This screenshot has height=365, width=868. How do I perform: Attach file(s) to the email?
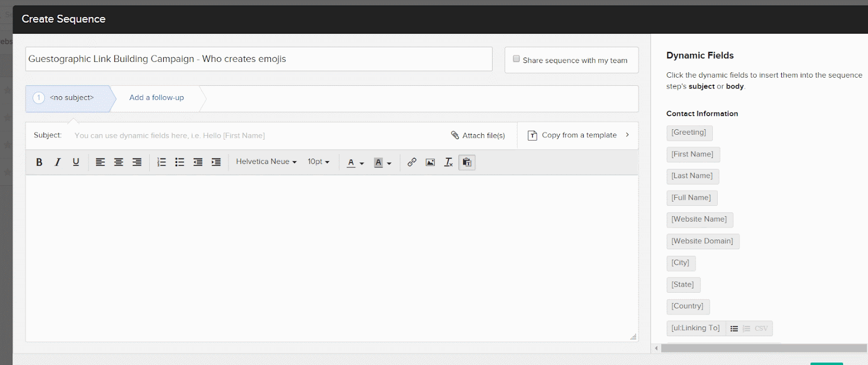coord(478,135)
